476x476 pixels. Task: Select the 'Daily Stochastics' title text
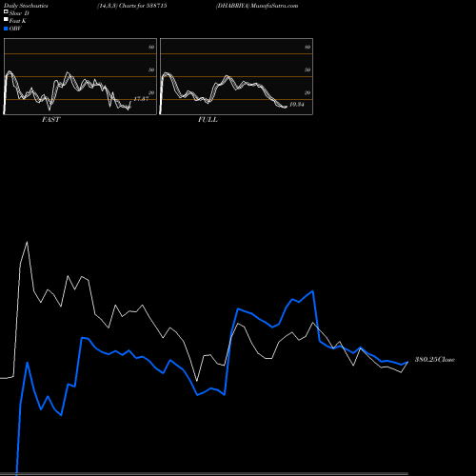[26, 6]
